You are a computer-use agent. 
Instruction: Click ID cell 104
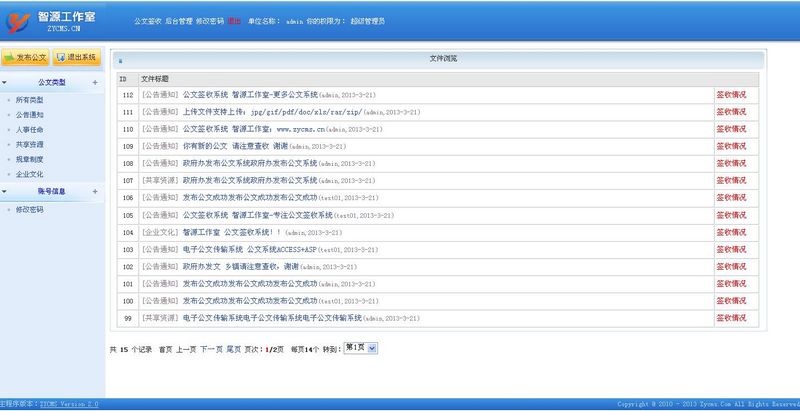point(128,233)
